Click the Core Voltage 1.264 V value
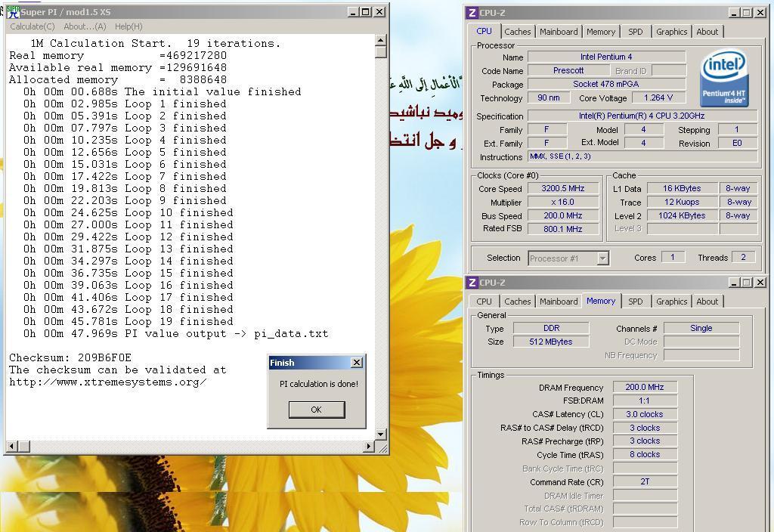Viewport: 774px width, 532px height. pyautogui.click(x=658, y=97)
